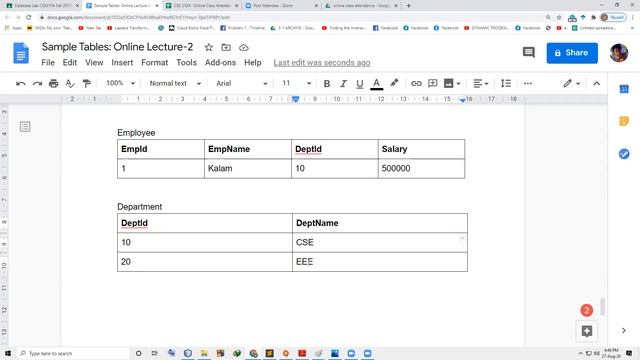Screen dimensions: 640x360
Task: Open the File menu
Action: (48, 62)
